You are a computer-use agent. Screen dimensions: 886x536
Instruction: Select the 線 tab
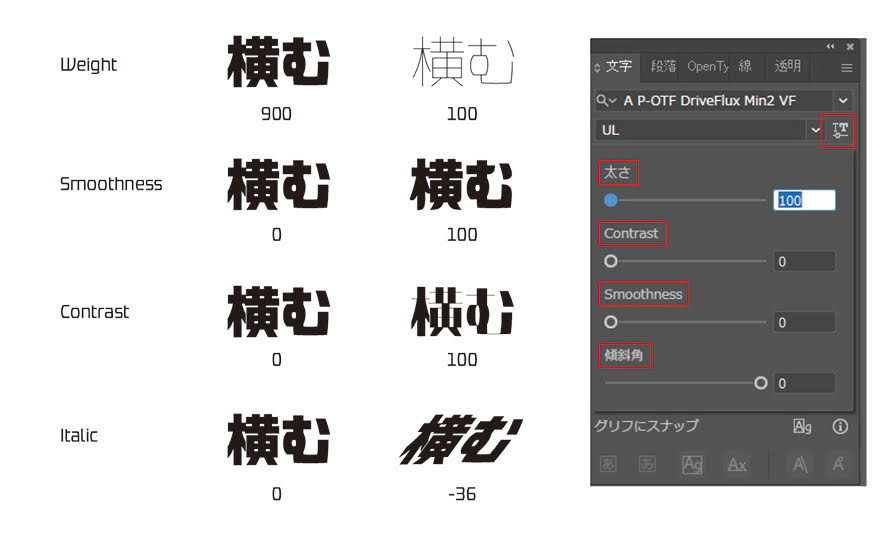[x=745, y=67]
